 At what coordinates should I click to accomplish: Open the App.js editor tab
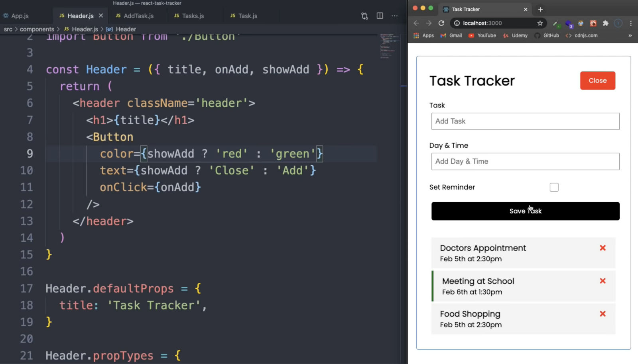(16, 16)
